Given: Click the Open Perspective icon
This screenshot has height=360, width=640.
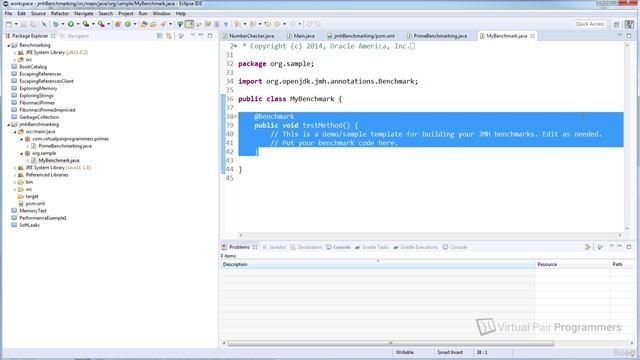Looking at the screenshot, I should coord(617,24).
